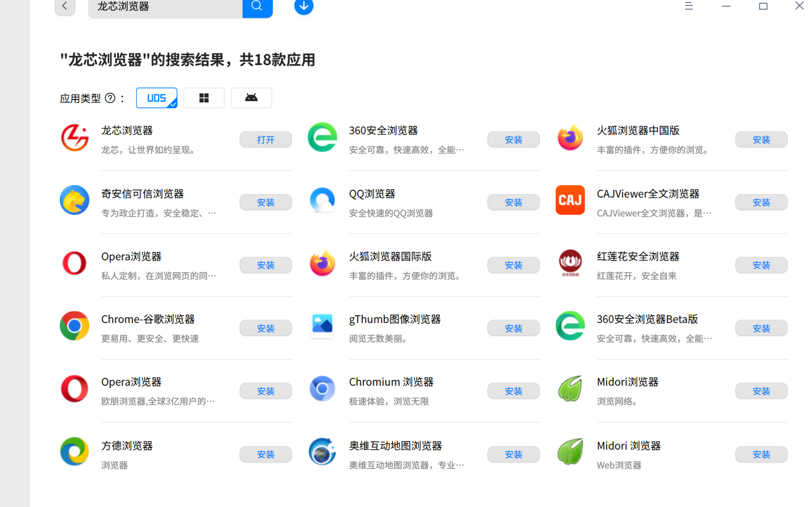Install 火狐浏览器中国版
Image resolution: width=812 pixels, height=507 pixels.
coord(762,140)
